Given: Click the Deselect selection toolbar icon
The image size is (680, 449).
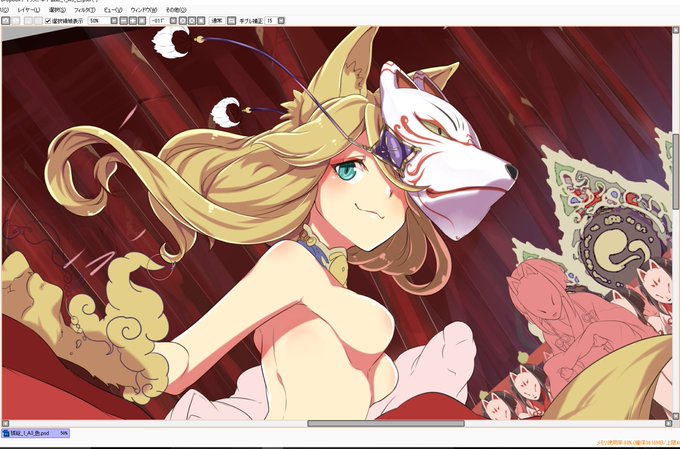Looking at the screenshot, I should (x=28, y=20).
